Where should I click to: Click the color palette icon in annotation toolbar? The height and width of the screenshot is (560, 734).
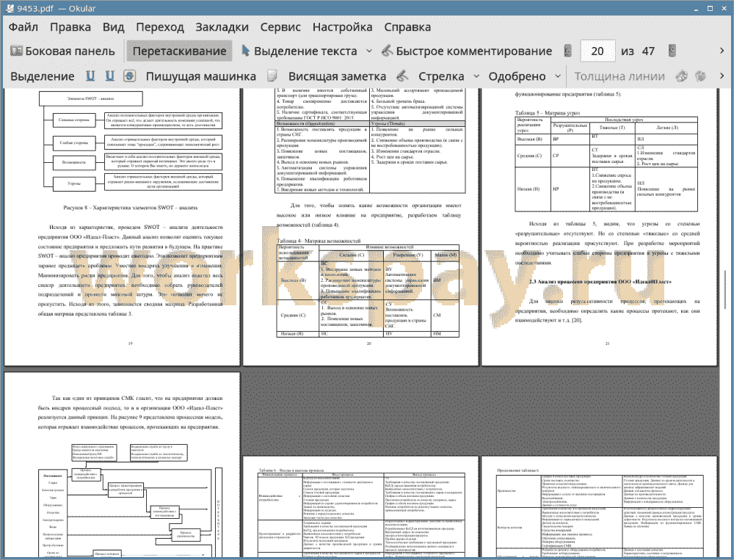(x=682, y=76)
